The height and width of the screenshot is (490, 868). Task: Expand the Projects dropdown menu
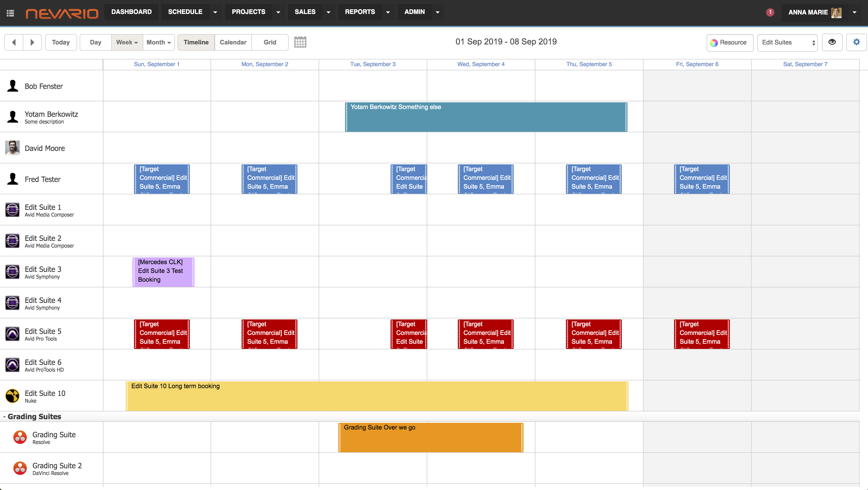click(x=277, y=12)
